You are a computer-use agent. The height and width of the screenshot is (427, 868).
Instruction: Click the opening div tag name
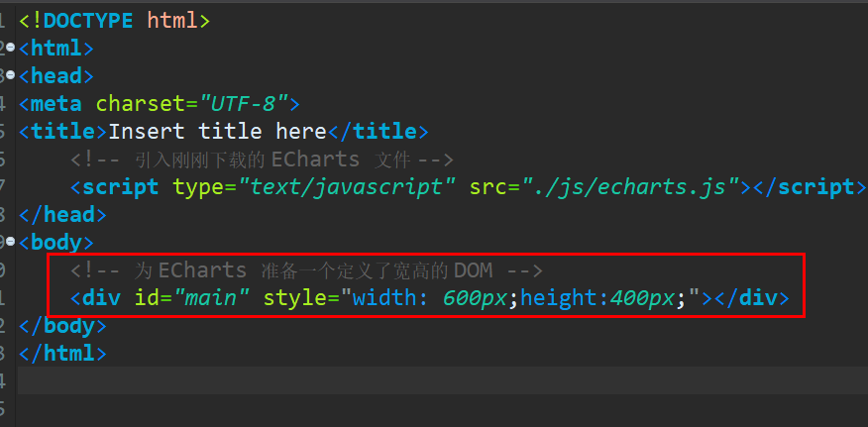coord(101,298)
